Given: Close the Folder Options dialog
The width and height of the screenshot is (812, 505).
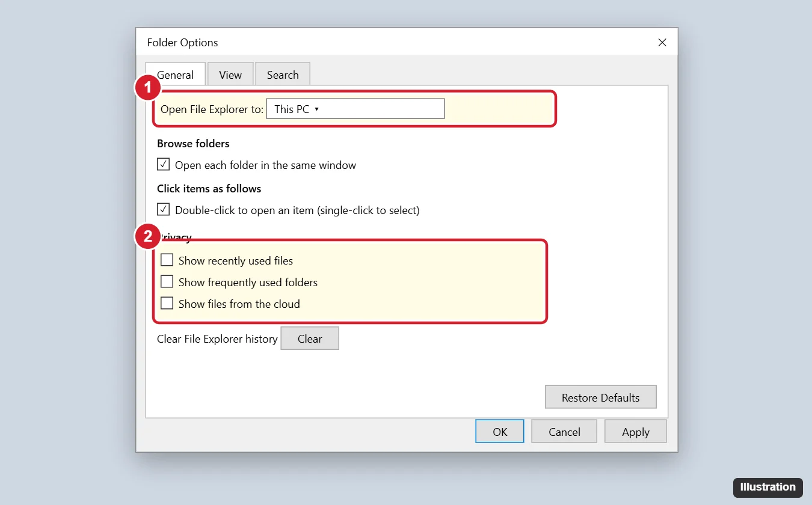Looking at the screenshot, I should (662, 43).
